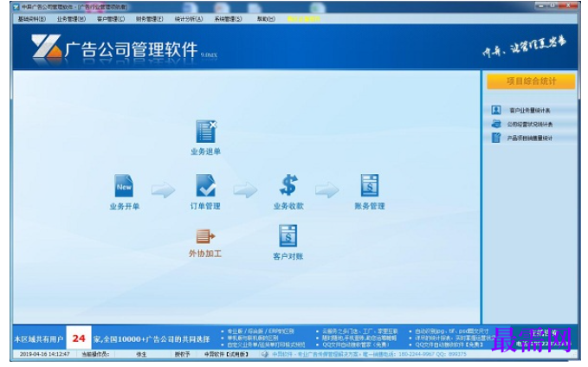Click the app icon in title bar

coord(16,7)
